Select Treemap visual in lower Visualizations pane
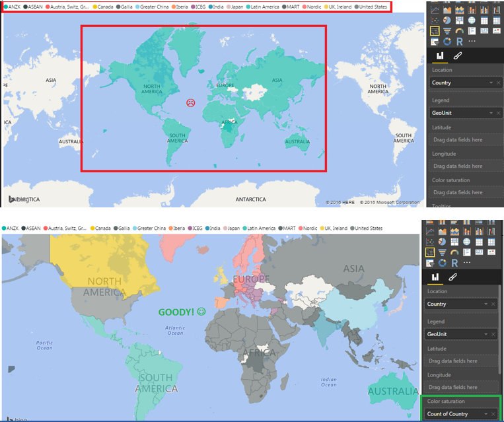Image resolution: width=504 pixels, height=422 pixels. [454, 242]
